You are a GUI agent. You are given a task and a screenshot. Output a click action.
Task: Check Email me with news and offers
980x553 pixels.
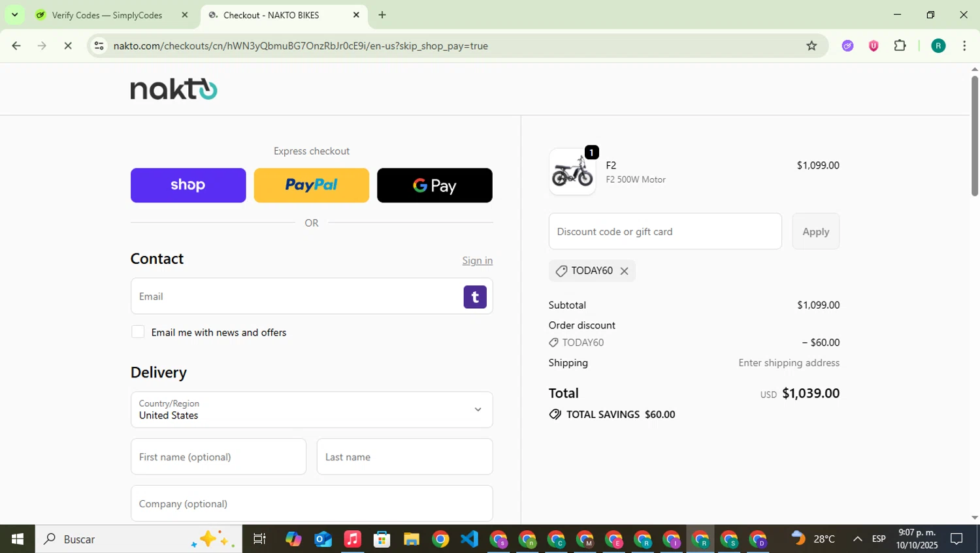(138, 332)
